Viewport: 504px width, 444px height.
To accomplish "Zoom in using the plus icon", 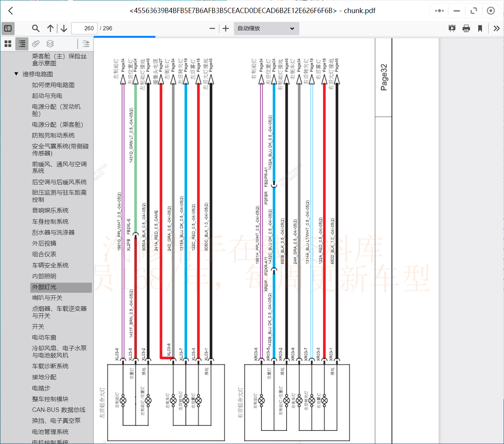I will [225, 28].
